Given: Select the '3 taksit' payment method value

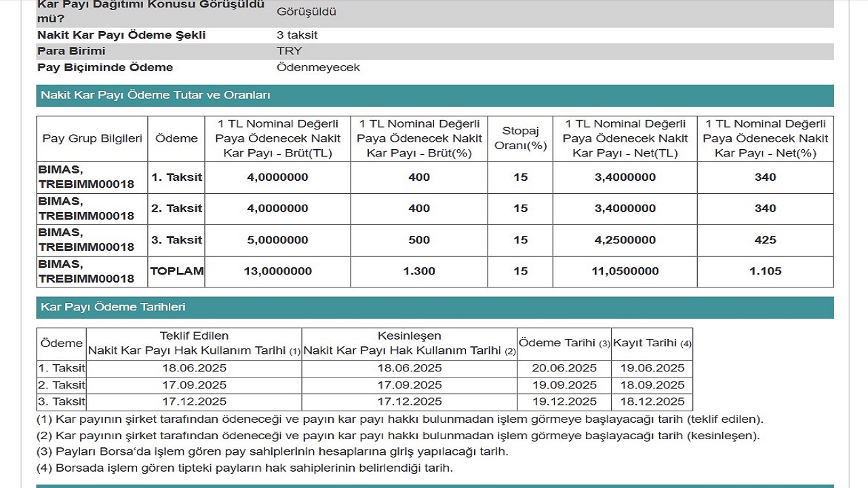Looking at the screenshot, I should pos(297,35).
